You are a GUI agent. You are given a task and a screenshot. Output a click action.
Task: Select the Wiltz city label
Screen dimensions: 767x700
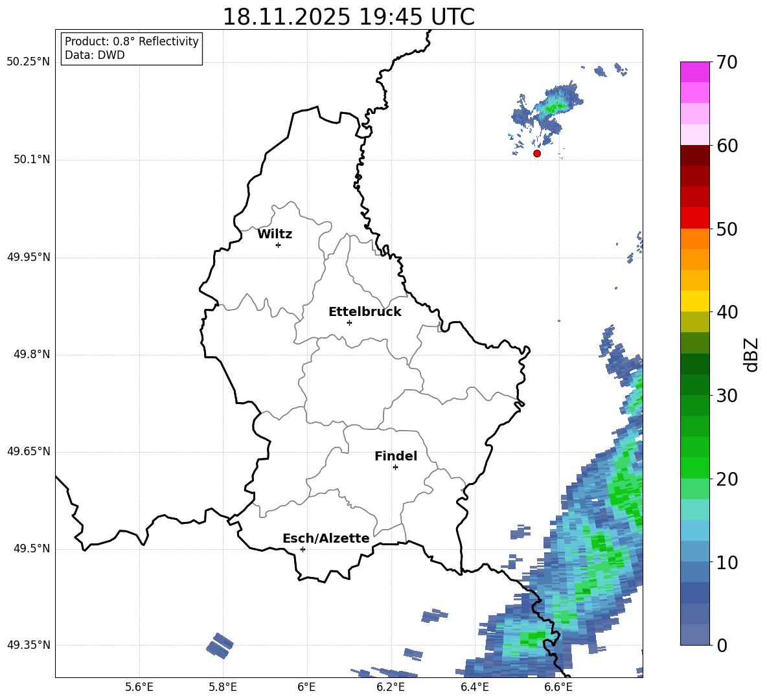275,234
